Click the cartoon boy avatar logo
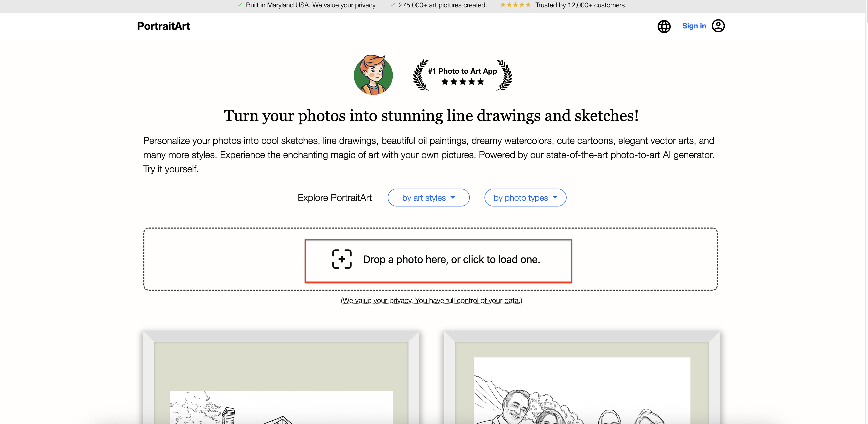868x424 pixels. (373, 74)
